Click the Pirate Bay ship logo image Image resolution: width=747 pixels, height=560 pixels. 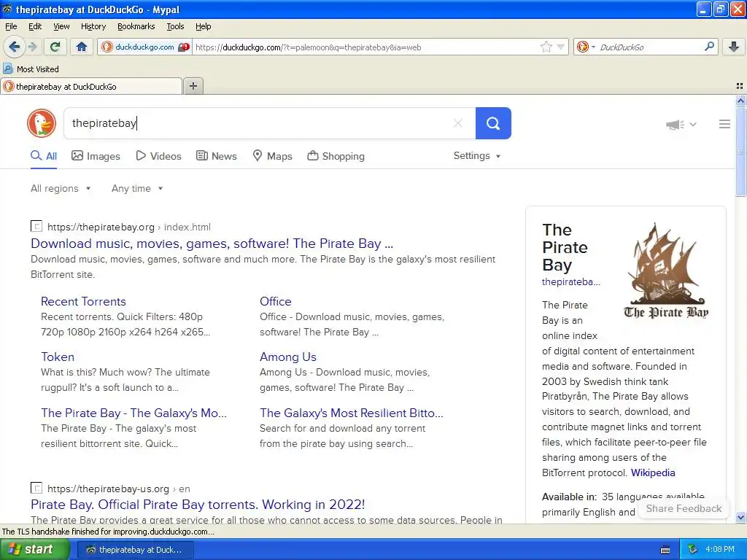pyautogui.click(x=666, y=271)
